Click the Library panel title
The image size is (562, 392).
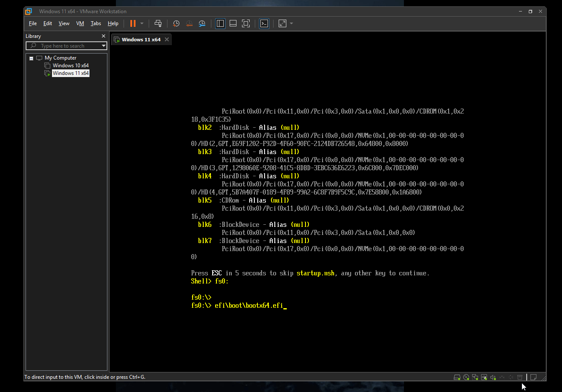(33, 36)
